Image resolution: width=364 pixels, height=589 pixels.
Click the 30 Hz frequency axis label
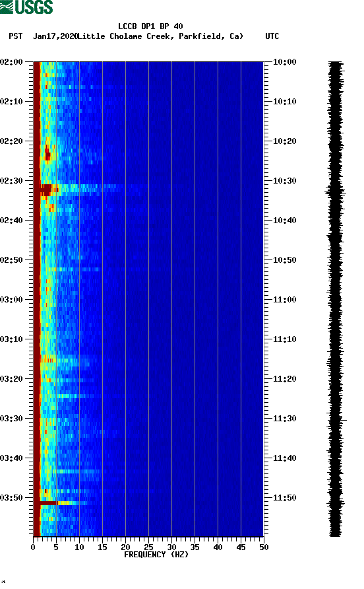171,547
